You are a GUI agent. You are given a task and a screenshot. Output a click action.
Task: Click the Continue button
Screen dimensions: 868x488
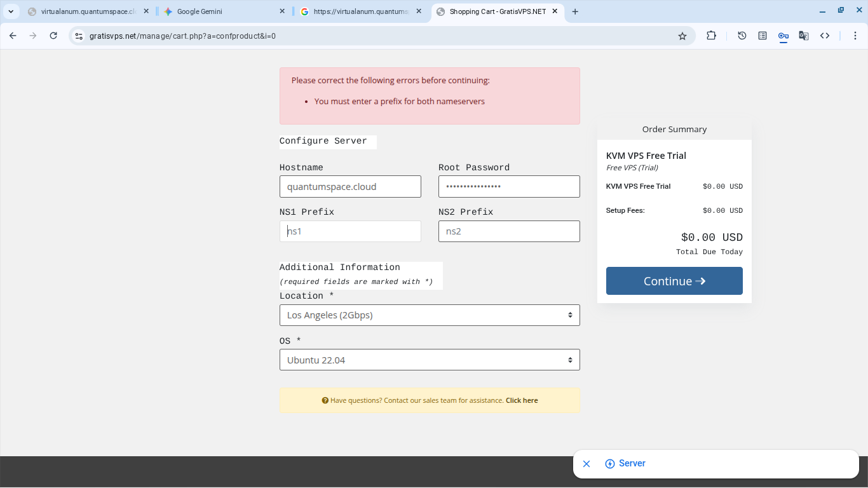674,281
